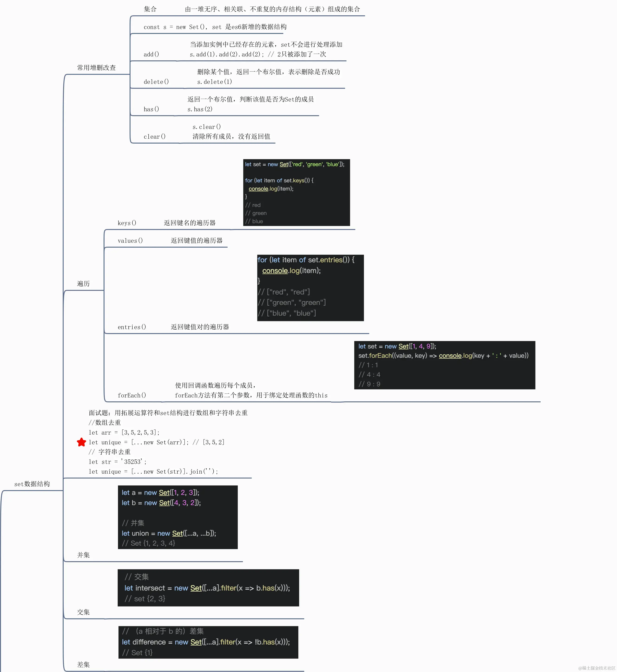Select the 遍历 branch node
Viewport: 617px width, 672px height.
(83, 284)
